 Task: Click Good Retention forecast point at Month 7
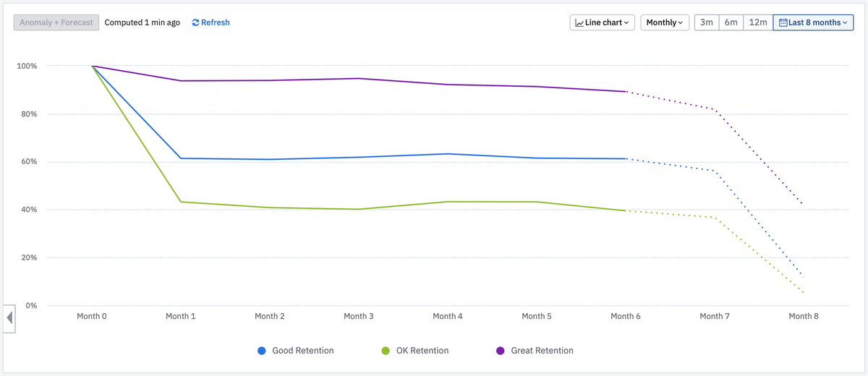(x=715, y=171)
